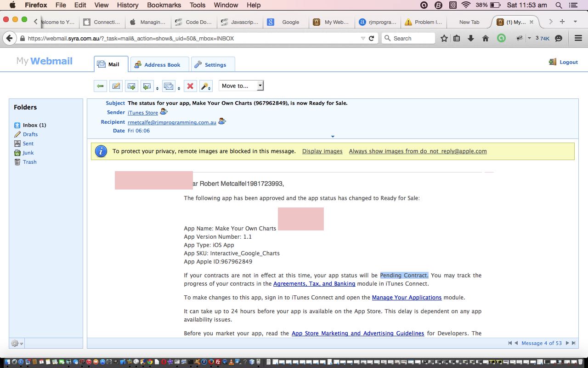Image resolution: width=588 pixels, height=368 pixels.
Task: Expand message headers blue arrow
Action: point(333,137)
